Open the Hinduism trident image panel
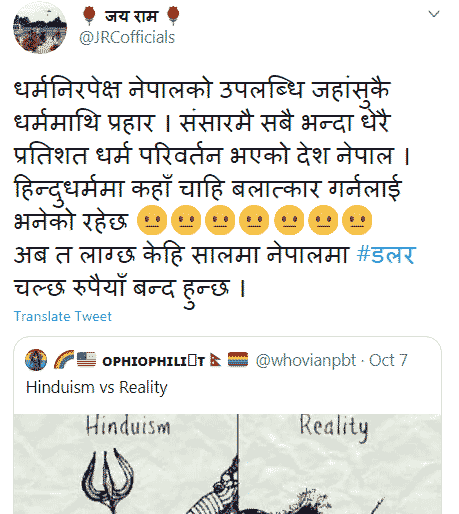Image resolution: width=459 pixels, height=514 pixels. (x=126, y=464)
